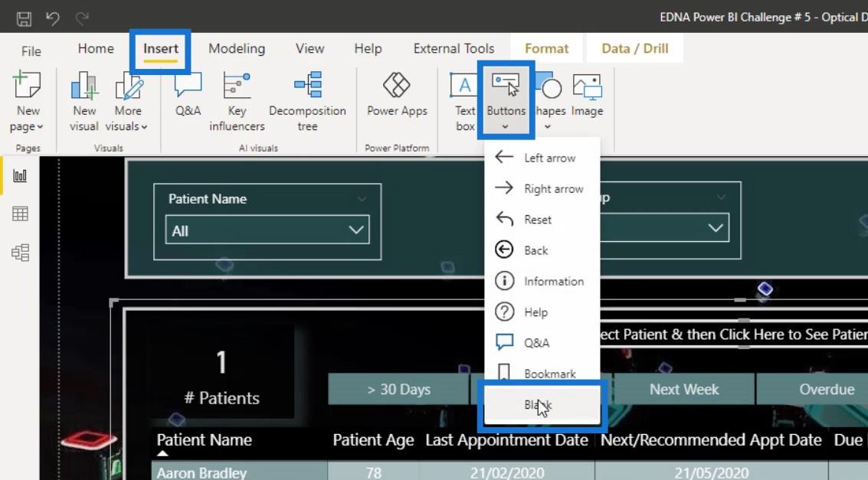Viewport: 868px width, 480px height.
Task: Click the 21/02/2020 appointment date cell
Action: pyautogui.click(x=507, y=473)
